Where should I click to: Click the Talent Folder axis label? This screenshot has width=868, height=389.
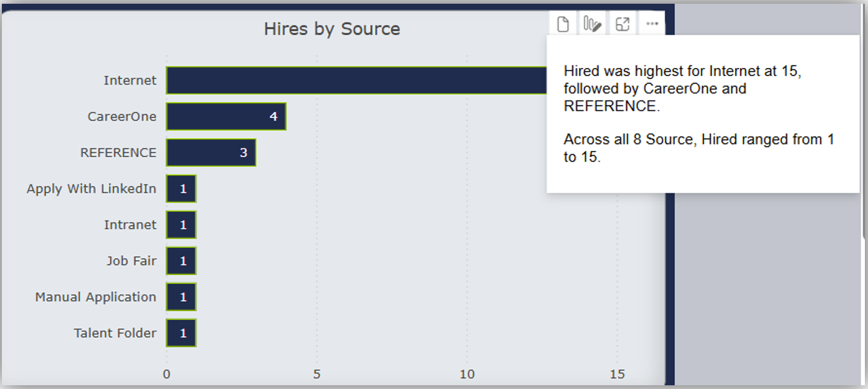coord(115,334)
